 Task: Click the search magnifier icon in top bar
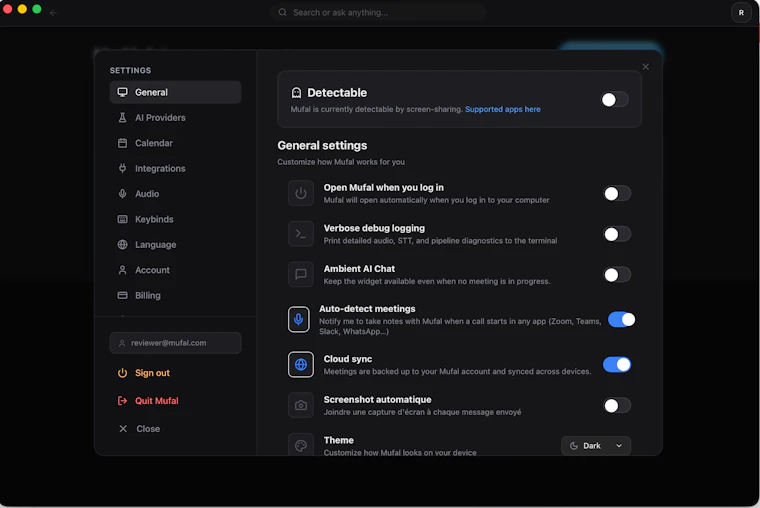click(282, 12)
